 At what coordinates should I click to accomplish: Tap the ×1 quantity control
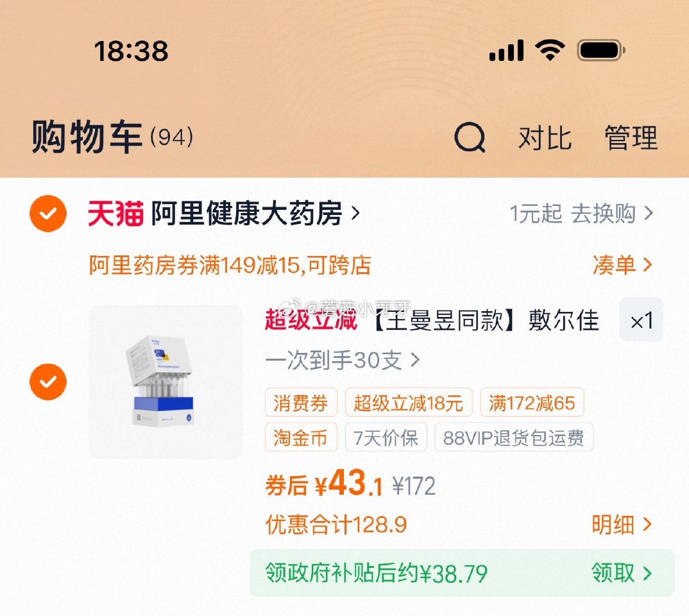[x=640, y=321]
